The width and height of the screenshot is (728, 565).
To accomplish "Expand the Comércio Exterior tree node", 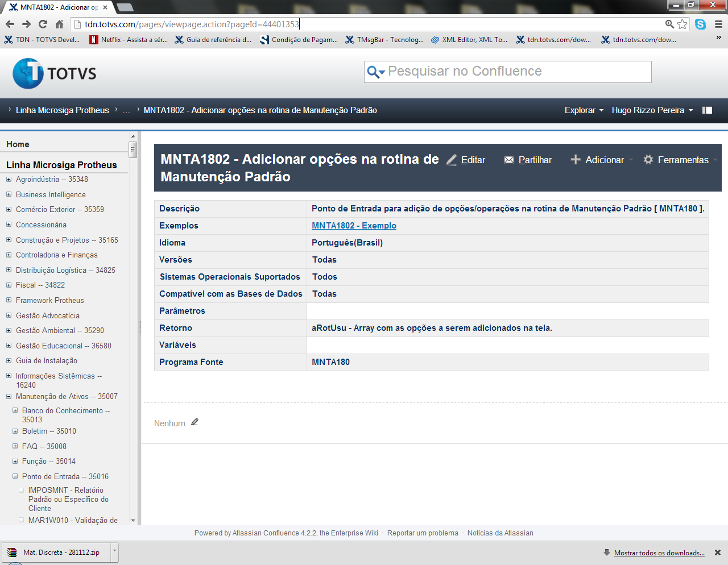I will [9, 209].
